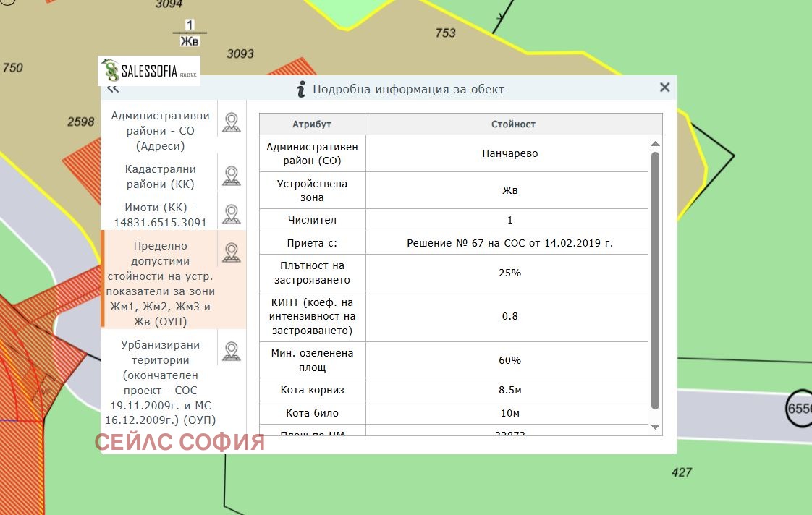Click the Атрибут column header
This screenshot has width=812, height=515.
(x=312, y=124)
